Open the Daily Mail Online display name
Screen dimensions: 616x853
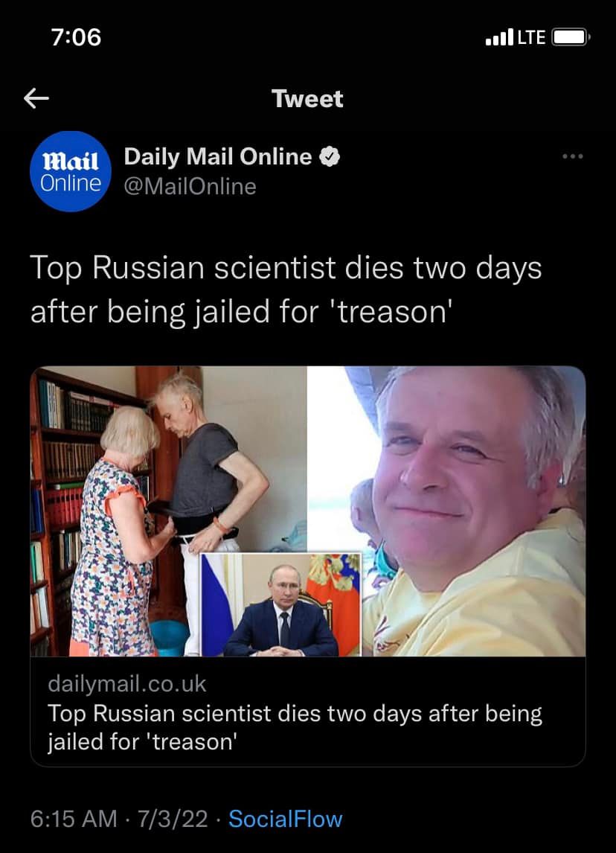pos(218,156)
